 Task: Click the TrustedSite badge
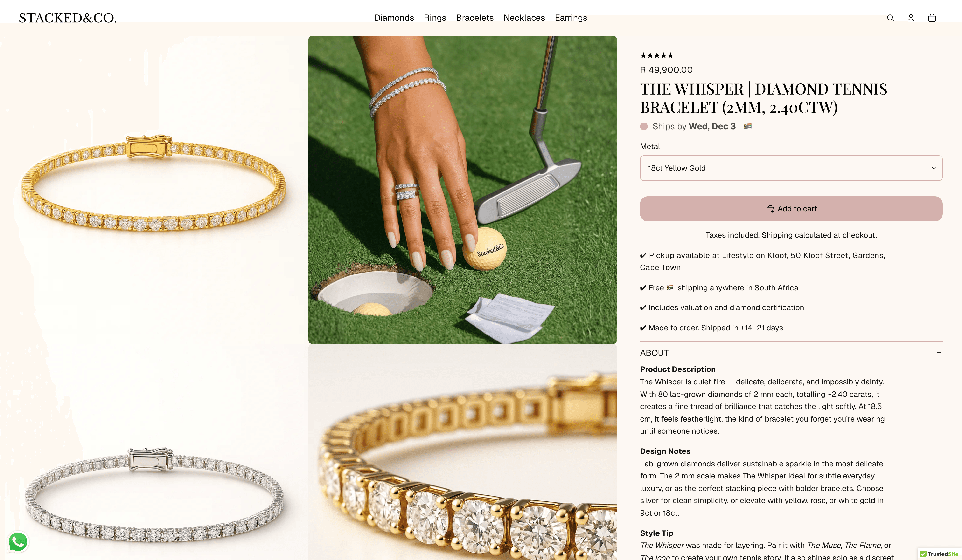[940, 554]
